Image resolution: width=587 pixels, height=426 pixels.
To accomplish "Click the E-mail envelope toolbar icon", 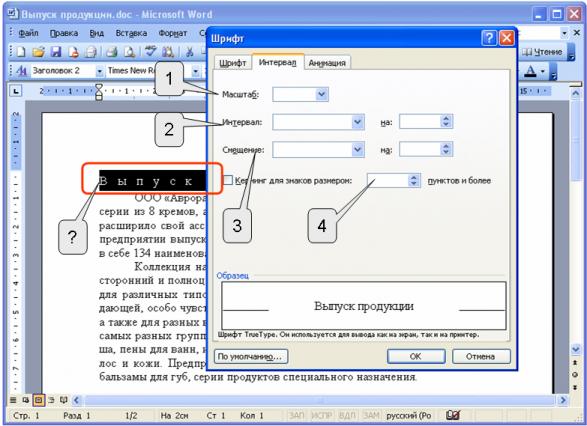I will pos(91,52).
